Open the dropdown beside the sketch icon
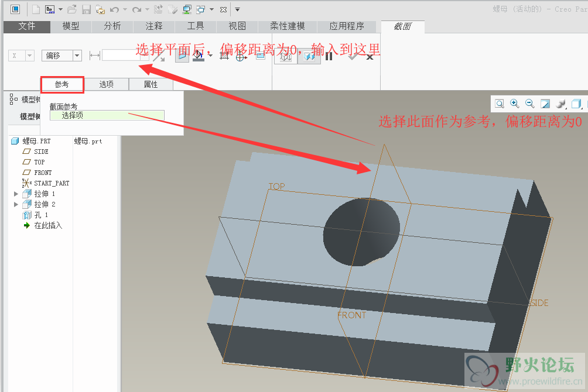The height and width of the screenshot is (392, 588). 60,9
